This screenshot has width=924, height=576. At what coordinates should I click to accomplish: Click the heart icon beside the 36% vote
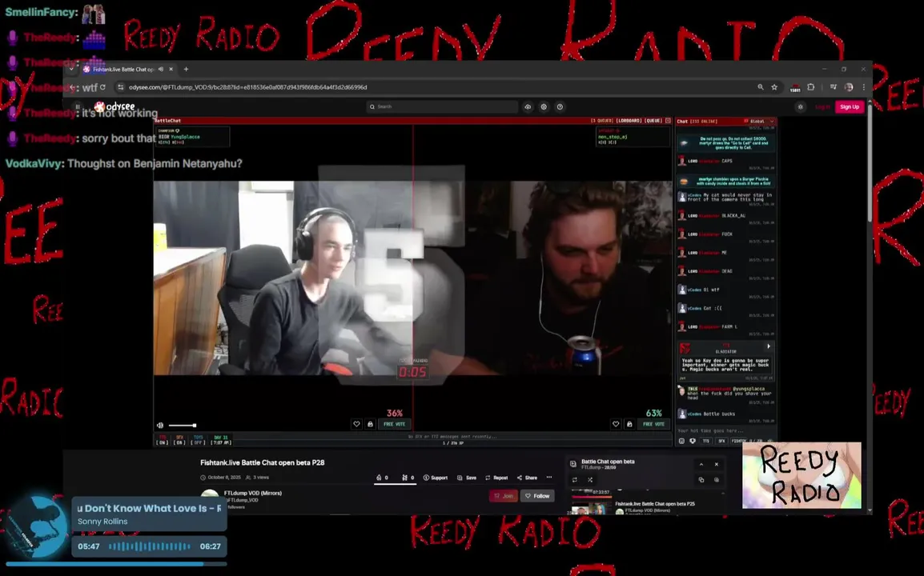point(356,424)
